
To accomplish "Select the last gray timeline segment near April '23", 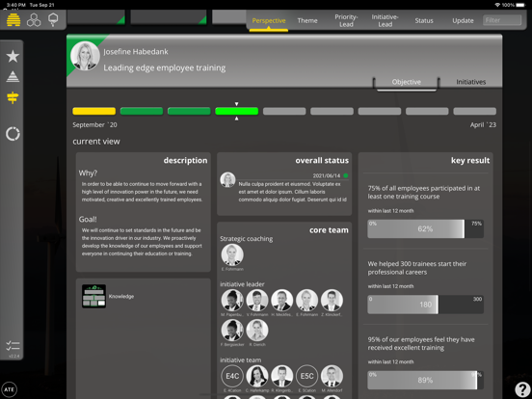I will tap(475, 111).
